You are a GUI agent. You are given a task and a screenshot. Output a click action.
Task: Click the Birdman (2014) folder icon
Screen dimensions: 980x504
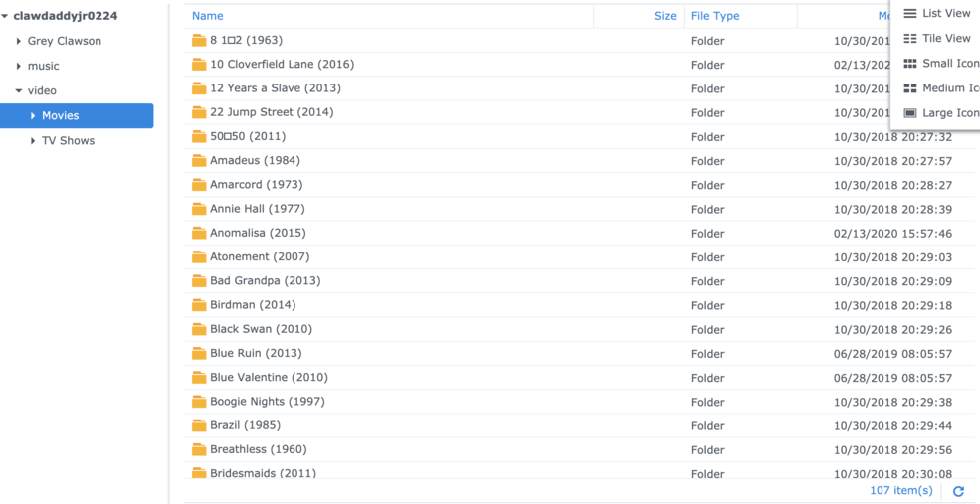[199, 305]
